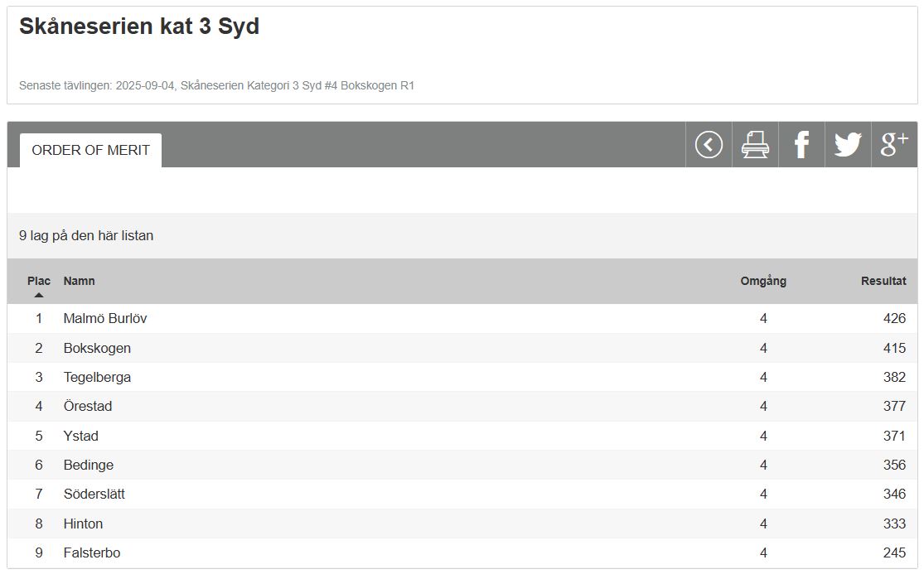Sort table by Omgång column header
This screenshot has width=924, height=579.
762,281
